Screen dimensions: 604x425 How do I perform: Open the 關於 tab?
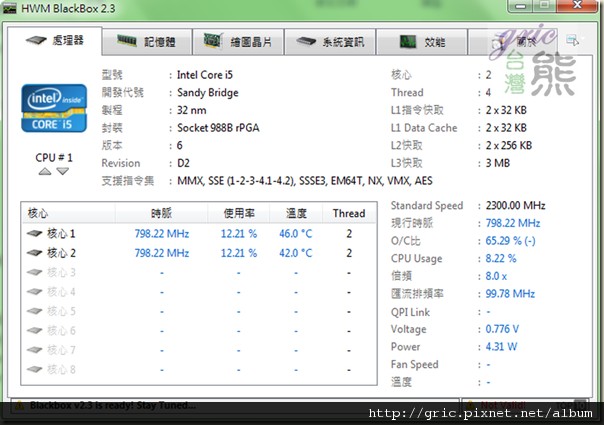[514, 42]
